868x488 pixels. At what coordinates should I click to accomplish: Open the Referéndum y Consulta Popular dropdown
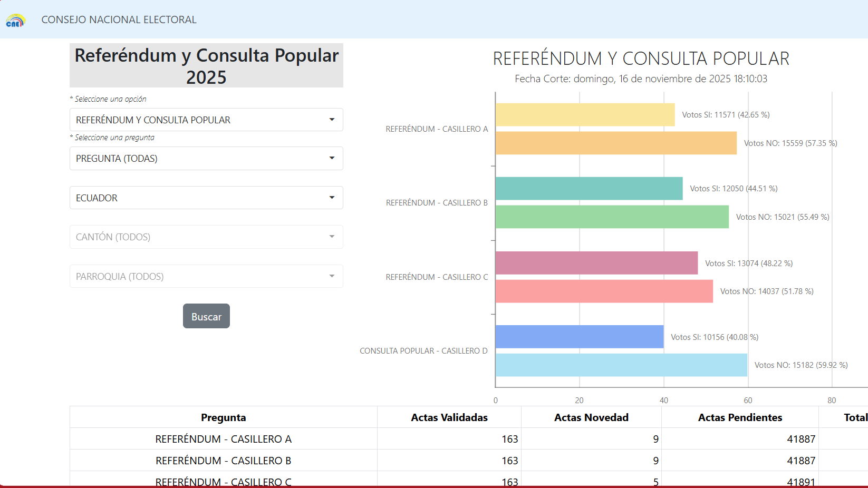(206, 120)
